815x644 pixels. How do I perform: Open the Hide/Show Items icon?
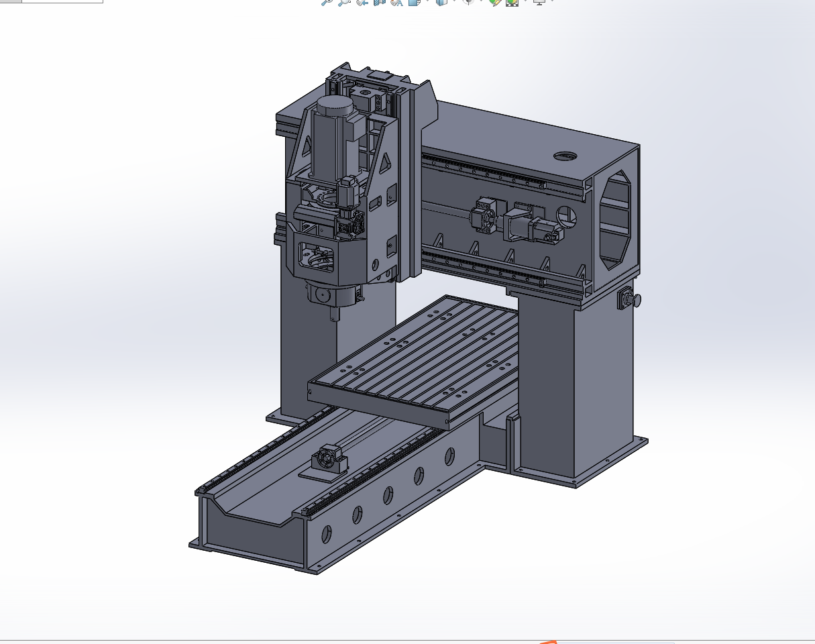click(469, 2)
